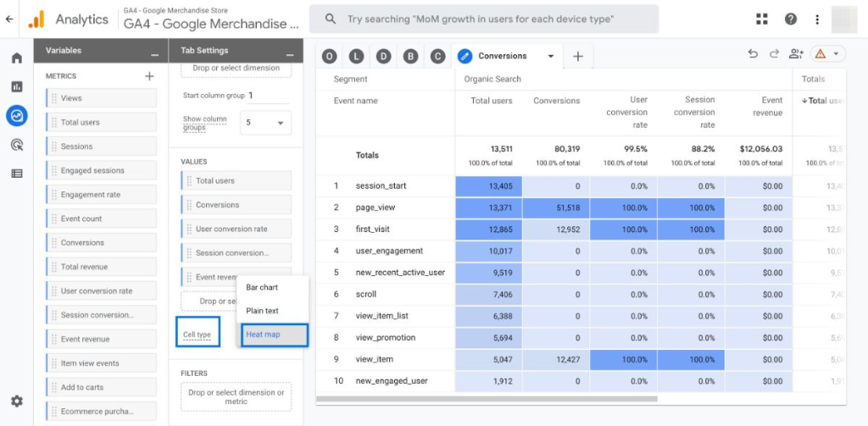Open the Configure table icon in sidebar
The width and height of the screenshot is (868, 426).
17,174
